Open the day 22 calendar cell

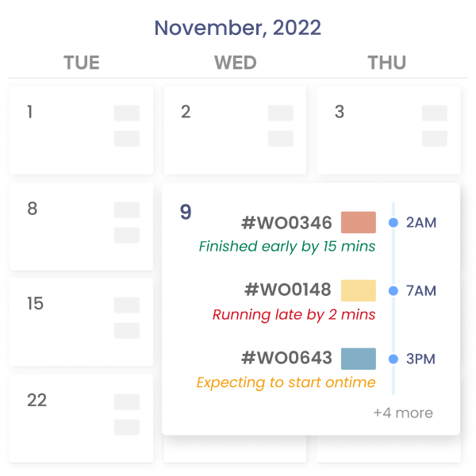coord(81,417)
